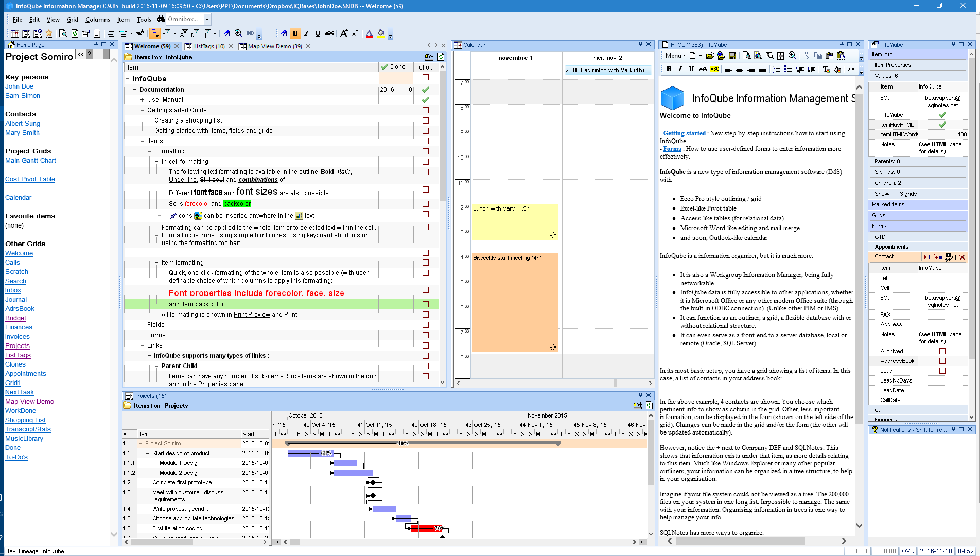Viewport: 980px width, 556px height.
Task: Toggle the highlighted hoist/sort toolbar button
Action: [154, 33]
